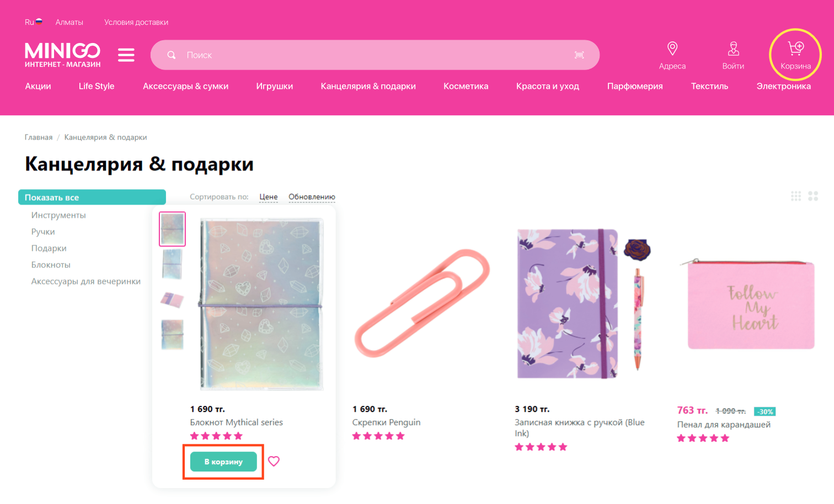This screenshot has width=834, height=504.
Task: Sort products by Обновлению
Action: [312, 197]
